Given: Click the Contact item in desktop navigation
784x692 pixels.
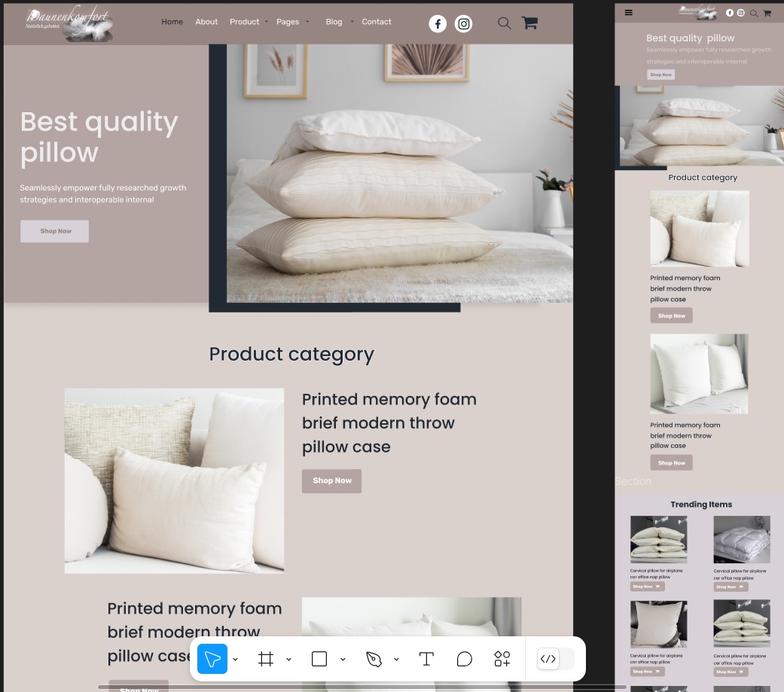Looking at the screenshot, I should coord(376,22).
